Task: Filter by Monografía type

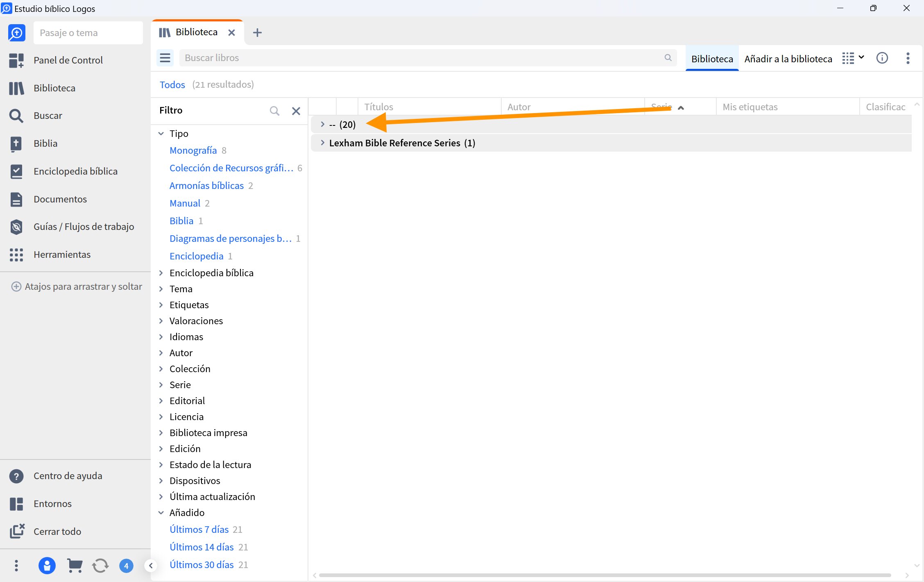Action: click(193, 150)
